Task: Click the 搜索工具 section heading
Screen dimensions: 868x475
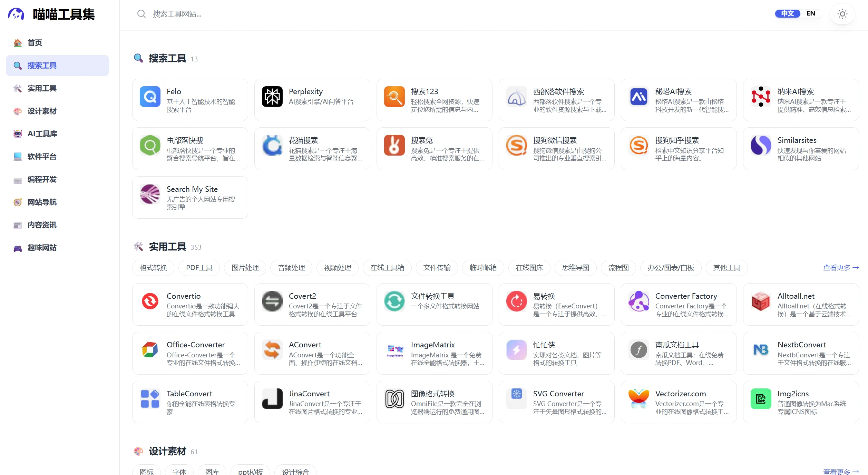Action: click(x=167, y=59)
